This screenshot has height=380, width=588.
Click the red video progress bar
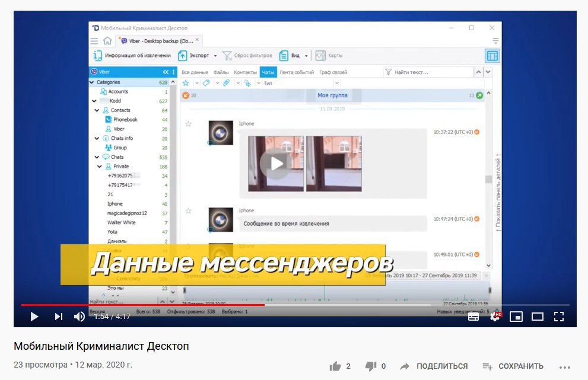(142, 305)
